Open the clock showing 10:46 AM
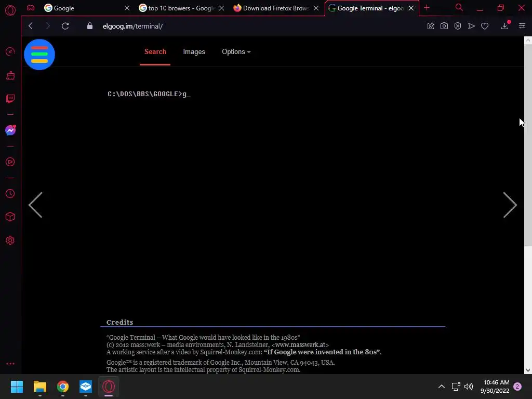 pos(495,387)
